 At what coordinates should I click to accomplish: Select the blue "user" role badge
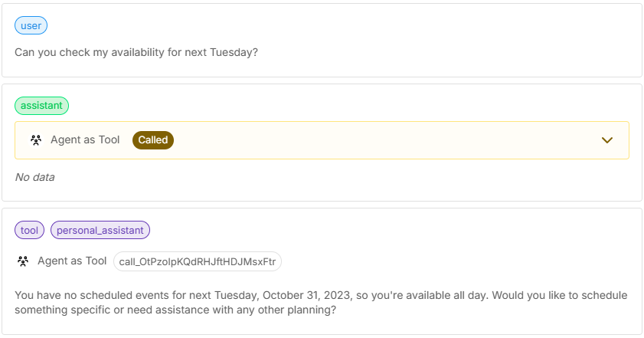click(x=31, y=25)
